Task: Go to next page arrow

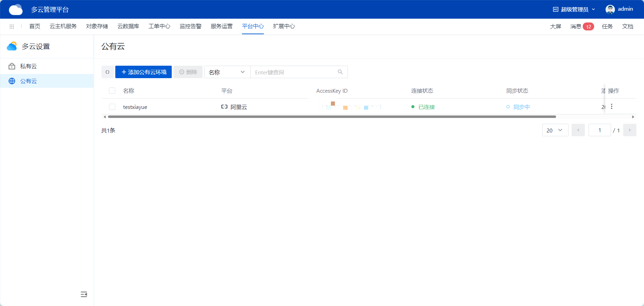Action: pos(629,130)
